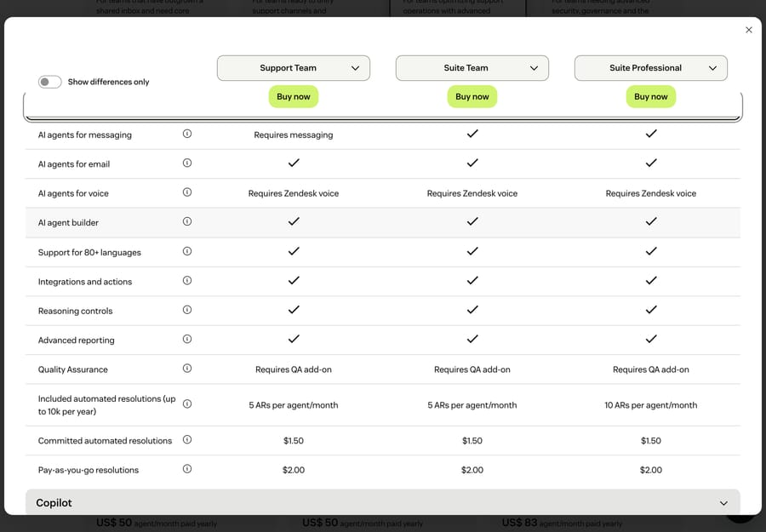Click Suite Professional Requires Zendesk voice cell
The image size is (766, 532).
[x=651, y=193]
